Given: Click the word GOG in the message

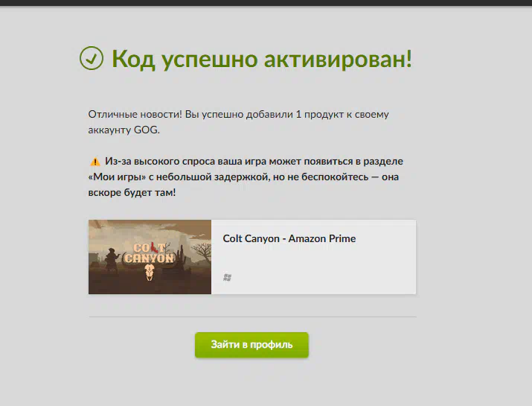Looking at the screenshot, I should pyautogui.click(x=147, y=130).
